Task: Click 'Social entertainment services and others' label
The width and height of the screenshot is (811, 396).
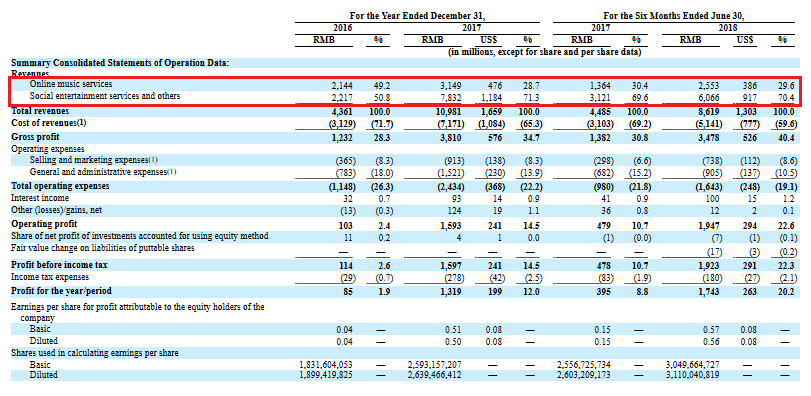Action: 105,96
